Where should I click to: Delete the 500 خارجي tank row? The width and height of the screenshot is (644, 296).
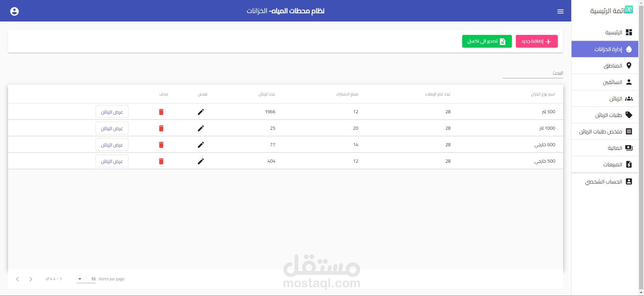click(x=161, y=161)
